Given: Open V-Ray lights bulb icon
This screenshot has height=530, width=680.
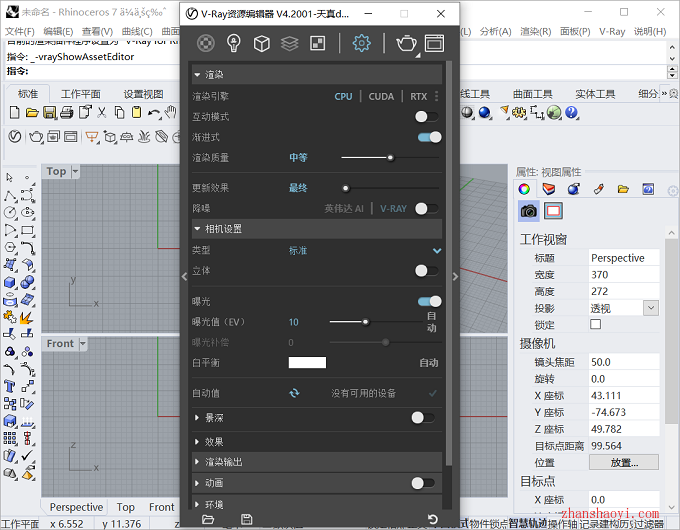Looking at the screenshot, I should [234, 43].
